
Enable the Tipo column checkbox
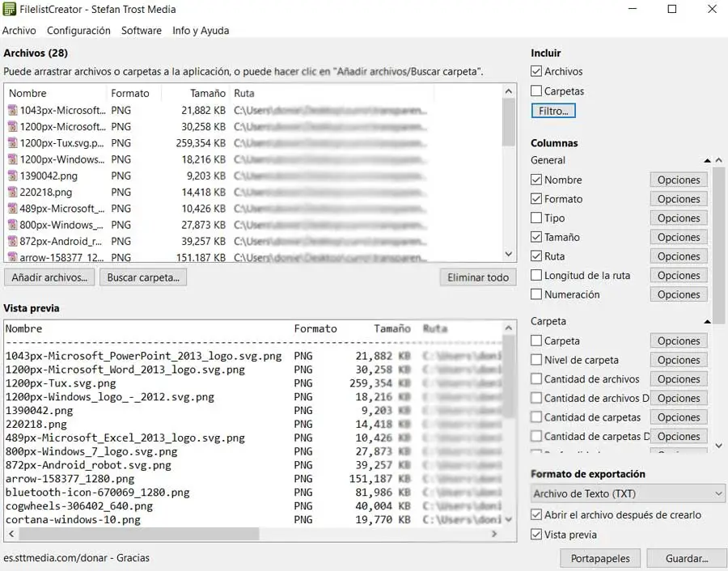536,218
